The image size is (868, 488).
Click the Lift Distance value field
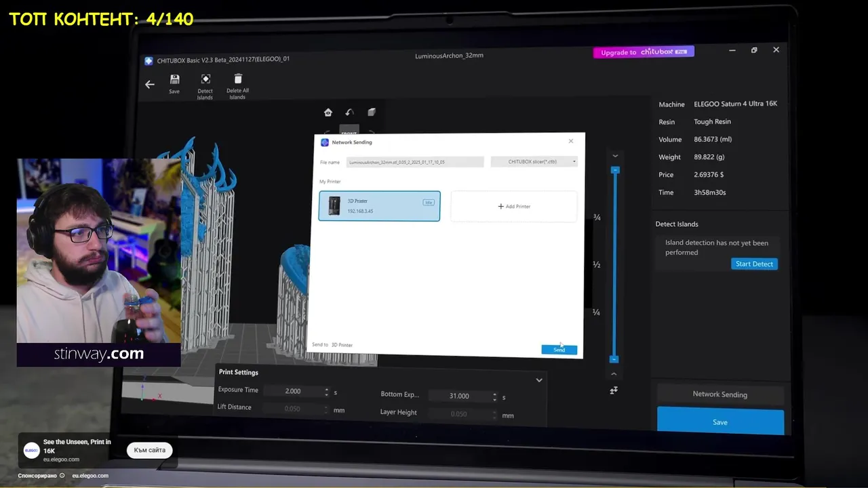pos(293,409)
